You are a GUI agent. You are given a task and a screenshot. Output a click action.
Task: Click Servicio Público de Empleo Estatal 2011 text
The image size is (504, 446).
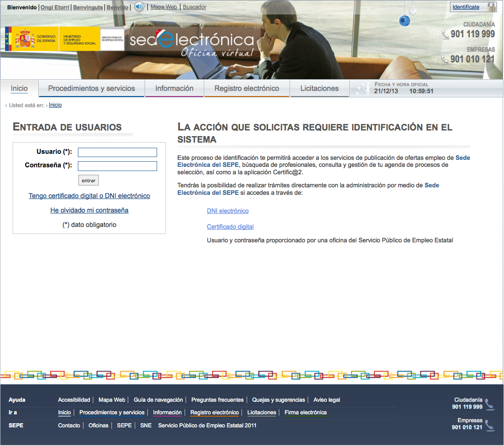[207, 425]
